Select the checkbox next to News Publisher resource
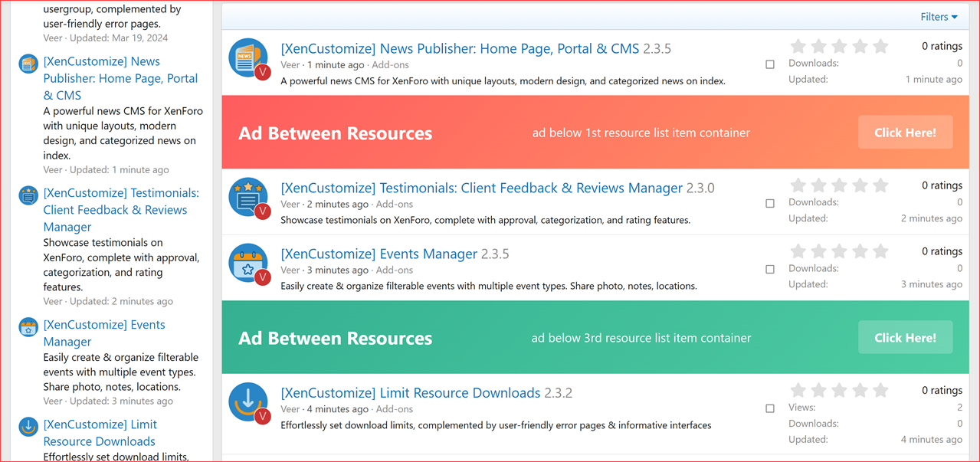The height and width of the screenshot is (462, 980). point(770,64)
